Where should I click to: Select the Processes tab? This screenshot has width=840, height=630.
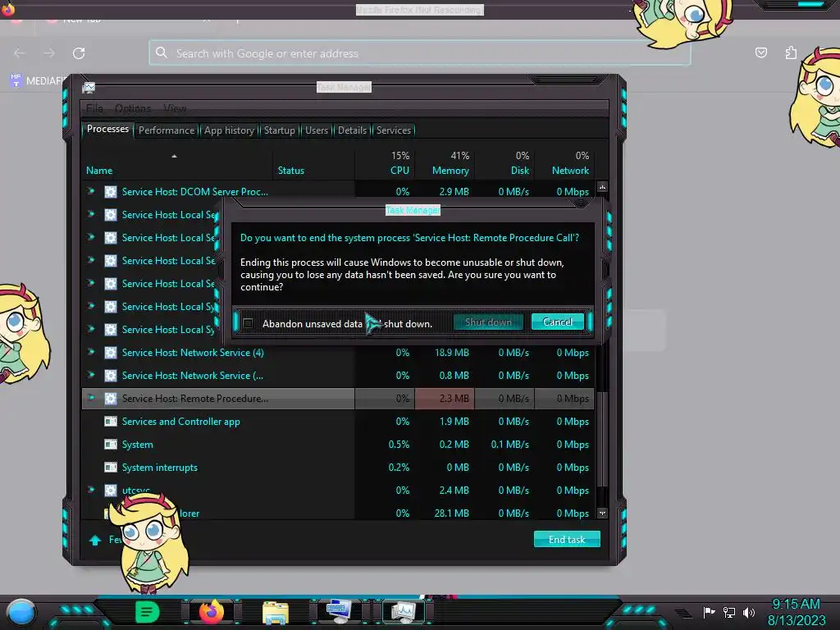[107, 129]
